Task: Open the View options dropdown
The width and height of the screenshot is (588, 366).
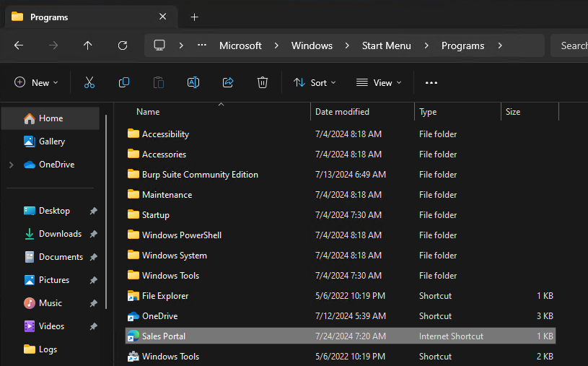Action: point(379,82)
